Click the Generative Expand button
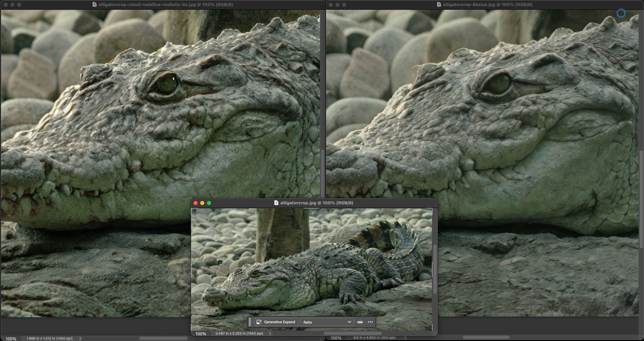This screenshot has height=341, width=644. 276,322
